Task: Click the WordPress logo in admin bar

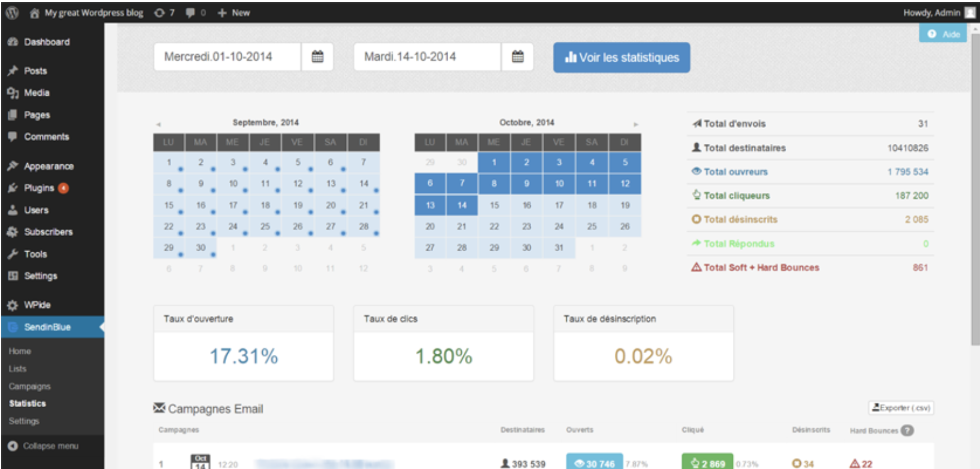Action: [x=12, y=12]
